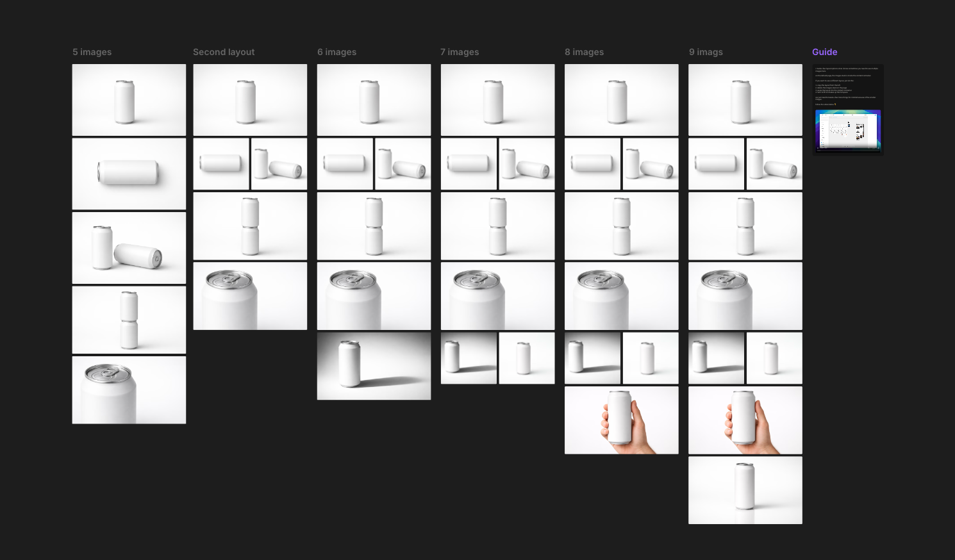
Task: Select the dramatic shadow can image in 6 images
Action: pyautogui.click(x=374, y=366)
